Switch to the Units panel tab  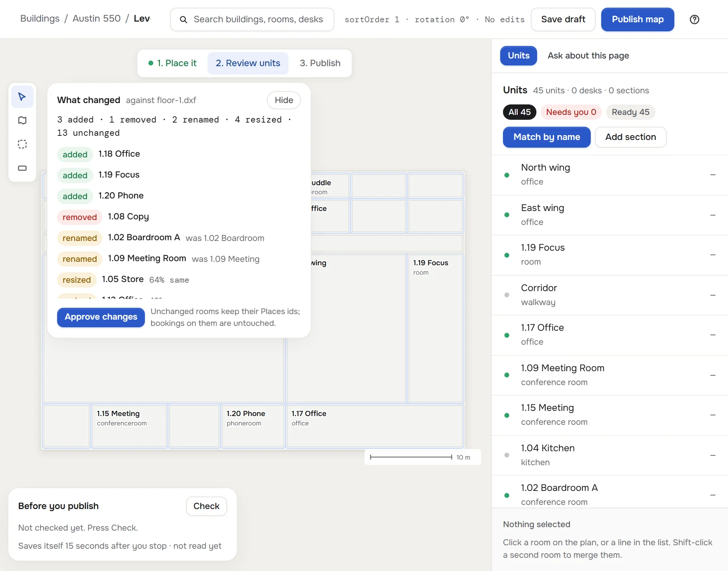518,56
